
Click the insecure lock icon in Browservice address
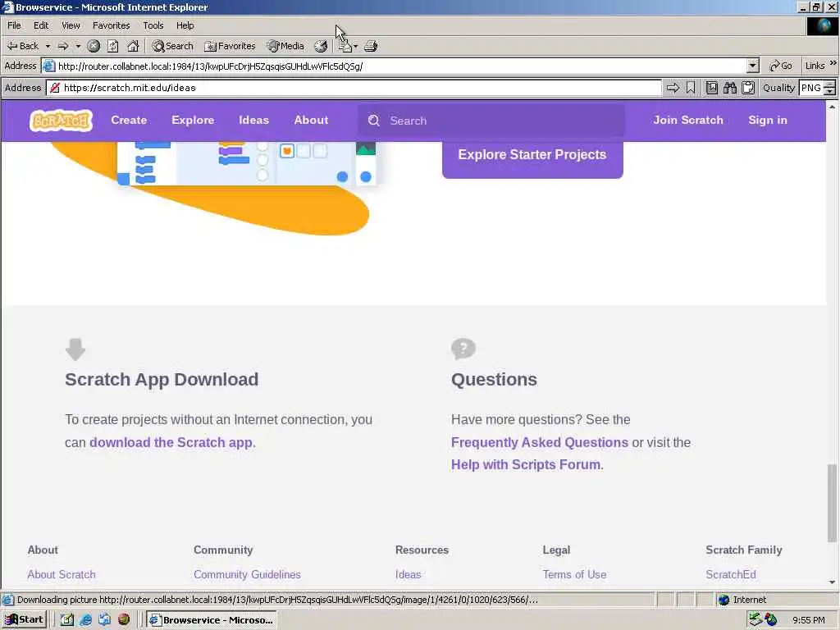tap(55, 88)
